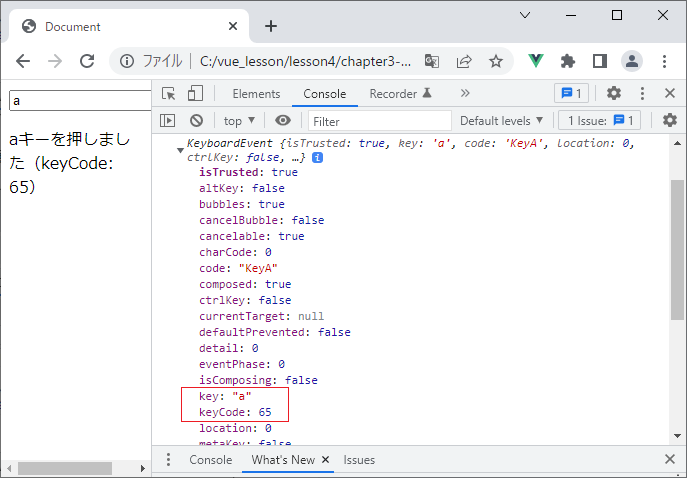Close the bottom drawer

670,459
